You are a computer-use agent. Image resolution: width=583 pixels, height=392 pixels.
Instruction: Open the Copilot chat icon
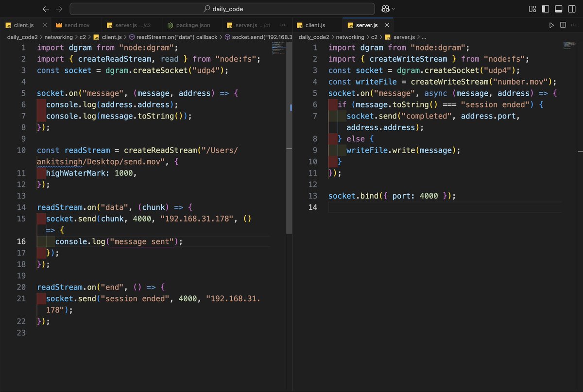coord(385,9)
